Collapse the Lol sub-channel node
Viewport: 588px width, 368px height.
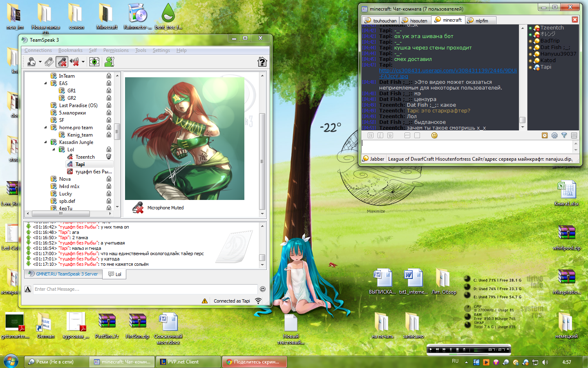(54, 149)
